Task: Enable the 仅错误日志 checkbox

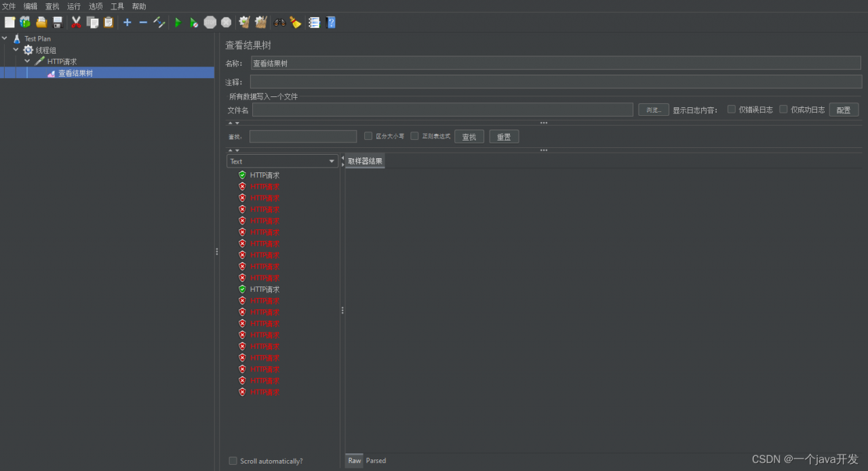Action: (x=732, y=109)
